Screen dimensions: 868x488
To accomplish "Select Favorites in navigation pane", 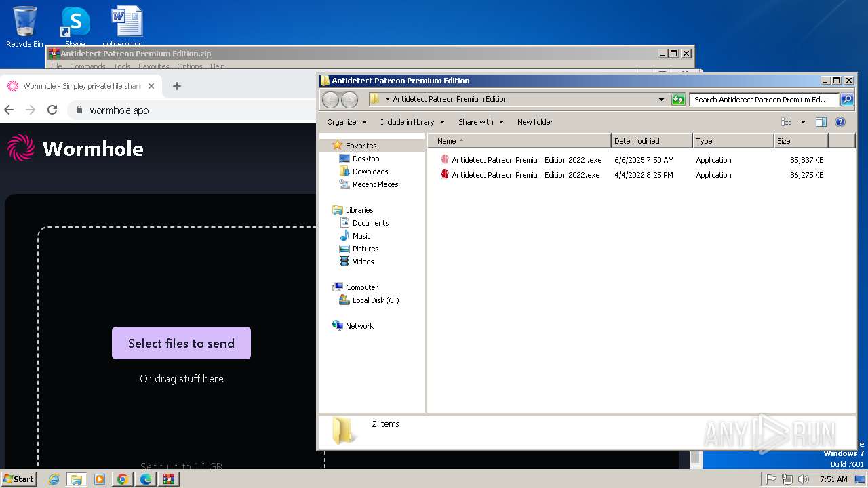I will tap(361, 146).
